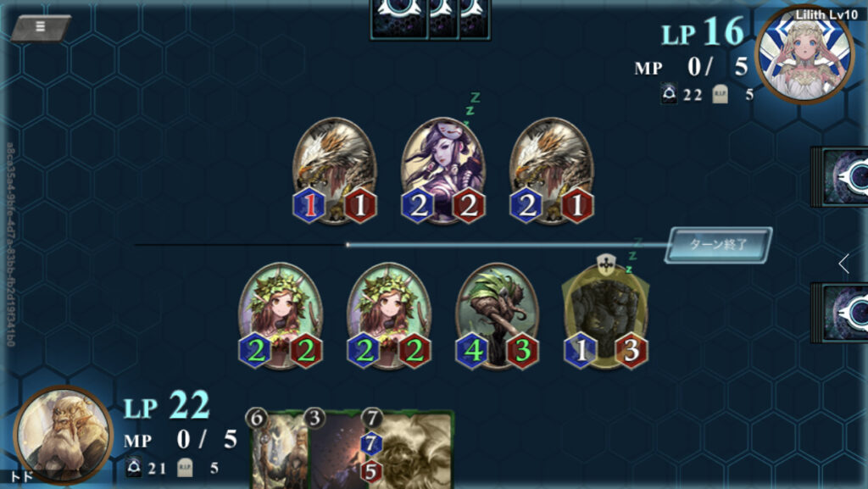This screenshot has height=489, width=868.
Task: Select the bearded elder player portrait
Action: click(63, 435)
